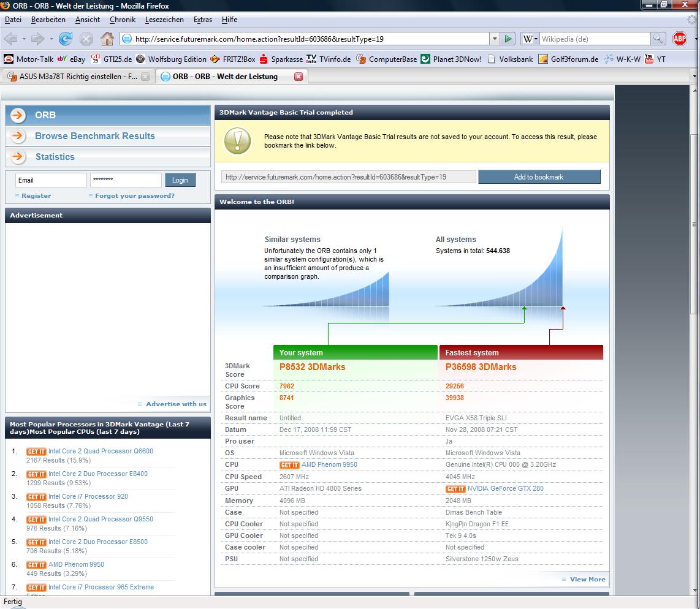Expand the address bar URL history dropdown
Viewport: 700px width, 609px height.
click(495, 39)
